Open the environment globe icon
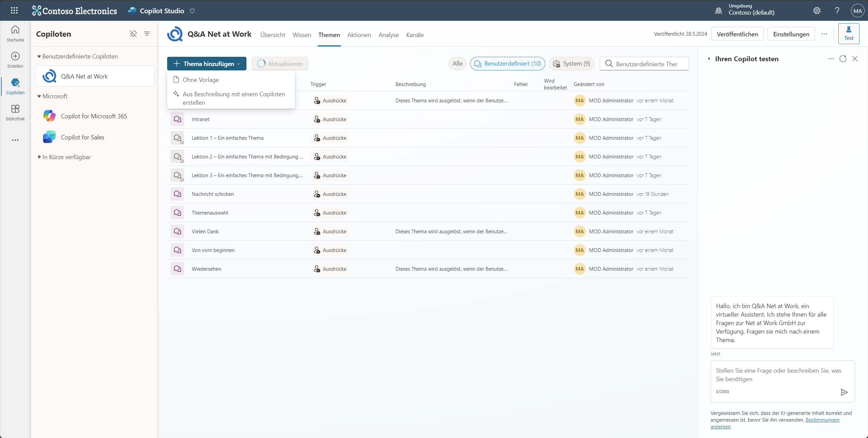The image size is (868, 438). coord(719,11)
